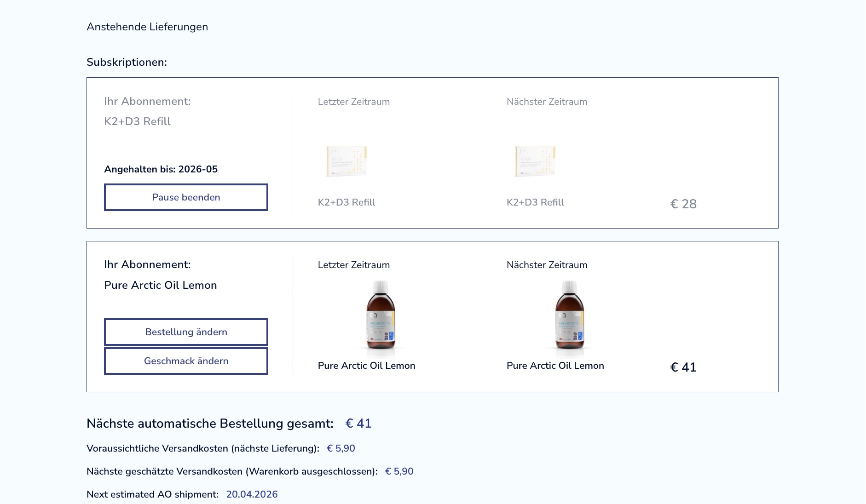Click 'Nächste automatische Bestellung gesamt:' label
This screenshot has width=866, height=504.
(x=210, y=424)
